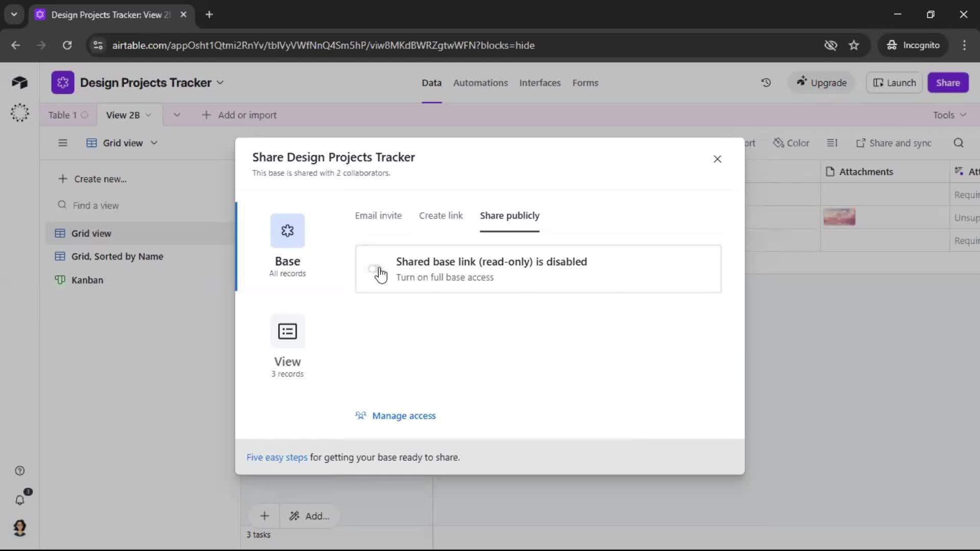Open Manage access link
Viewport: 980px width, 551px height.
(x=396, y=416)
